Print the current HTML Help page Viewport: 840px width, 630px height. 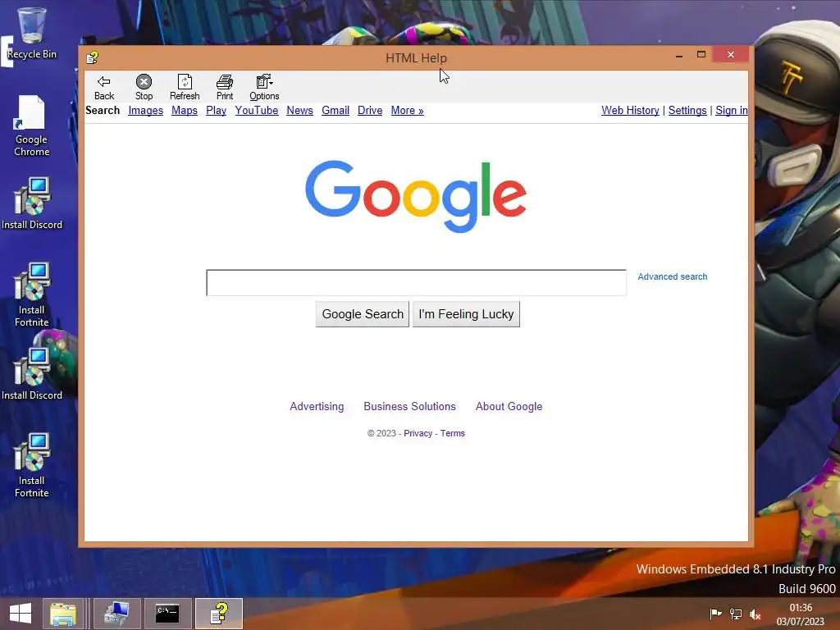(225, 87)
